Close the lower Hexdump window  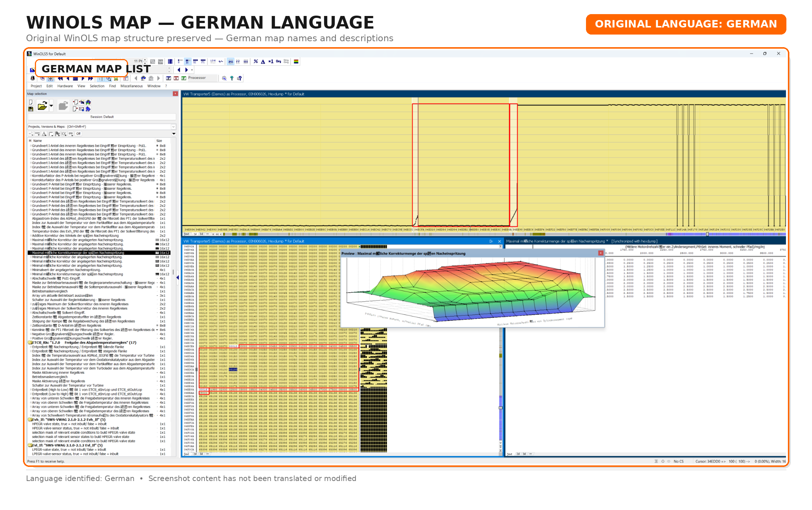[x=500, y=241]
